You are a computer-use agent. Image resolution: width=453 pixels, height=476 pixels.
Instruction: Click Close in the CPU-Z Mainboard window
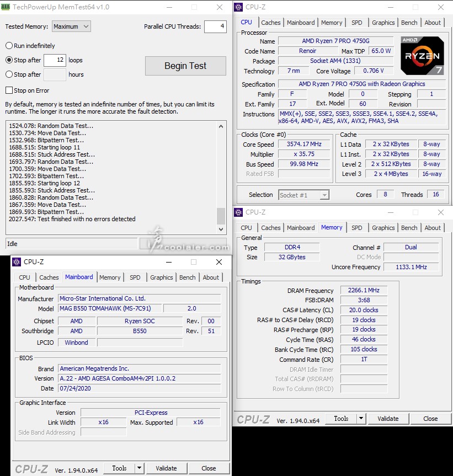click(209, 468)
